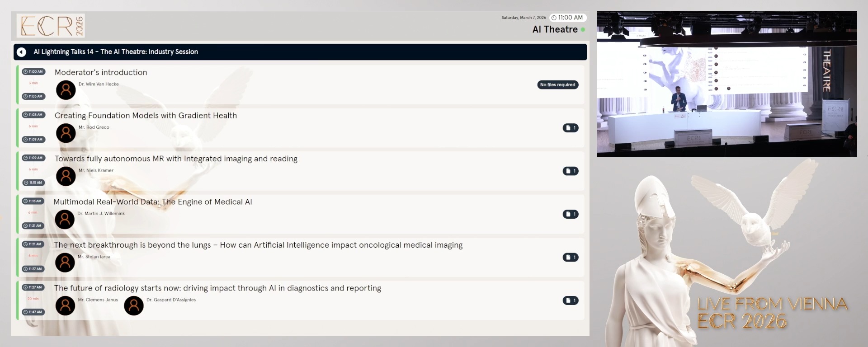Viewport: 868px width, 347px height.
Task: Open file badge for Gradient Health talk
Action: [x=570, y=128]
